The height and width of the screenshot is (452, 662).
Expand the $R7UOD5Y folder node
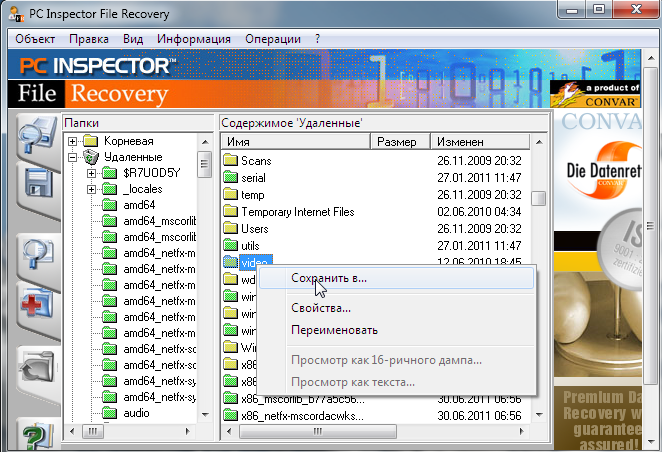tap(92, 173)
